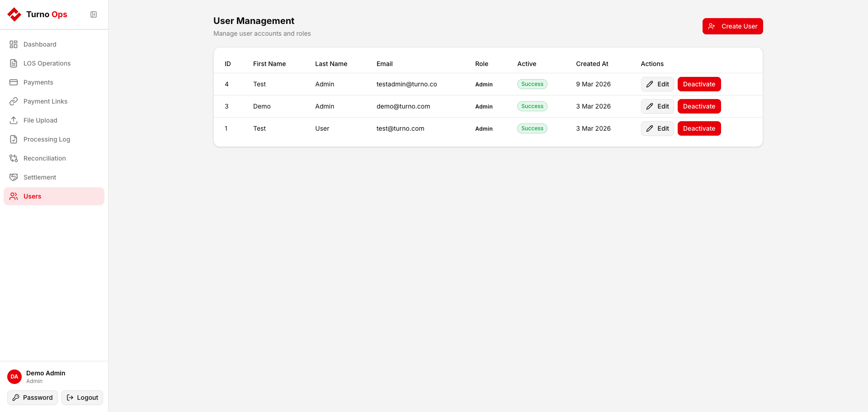
Task: Click the Reconciliation branch icon
Action: coord(14,158)
